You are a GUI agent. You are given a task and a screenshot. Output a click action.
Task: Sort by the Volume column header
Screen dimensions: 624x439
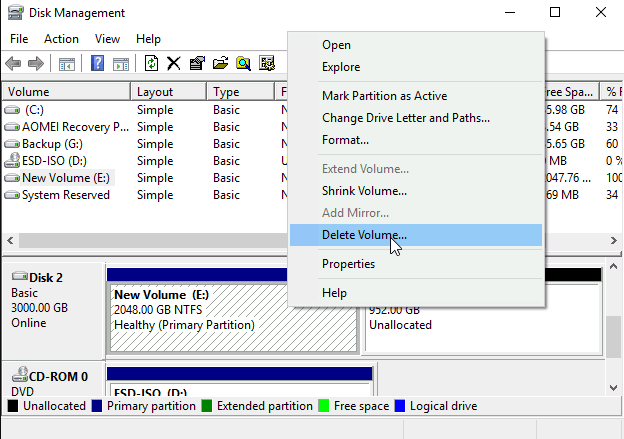(66, 92)
